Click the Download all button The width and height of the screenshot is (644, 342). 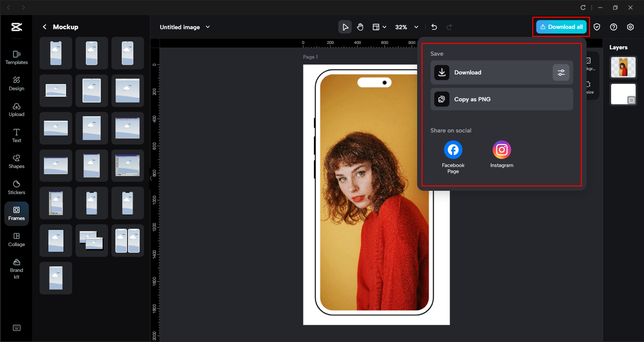click(561, 27)
